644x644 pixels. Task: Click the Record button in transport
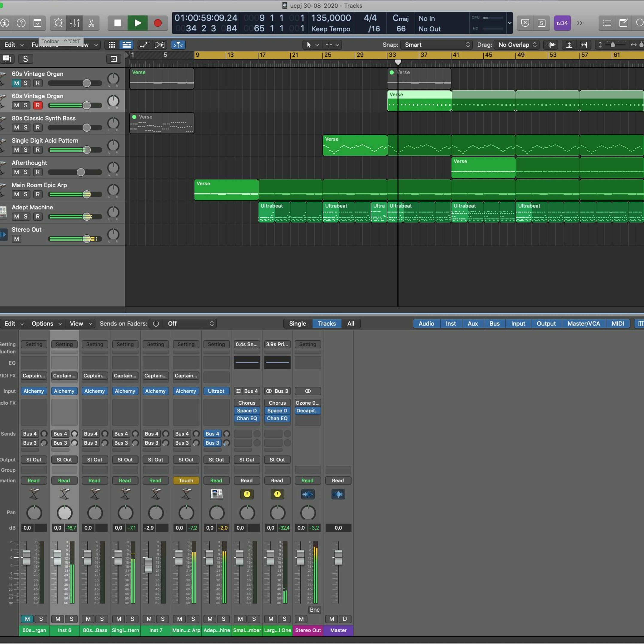pyautogui.click(x=158, y=23)
